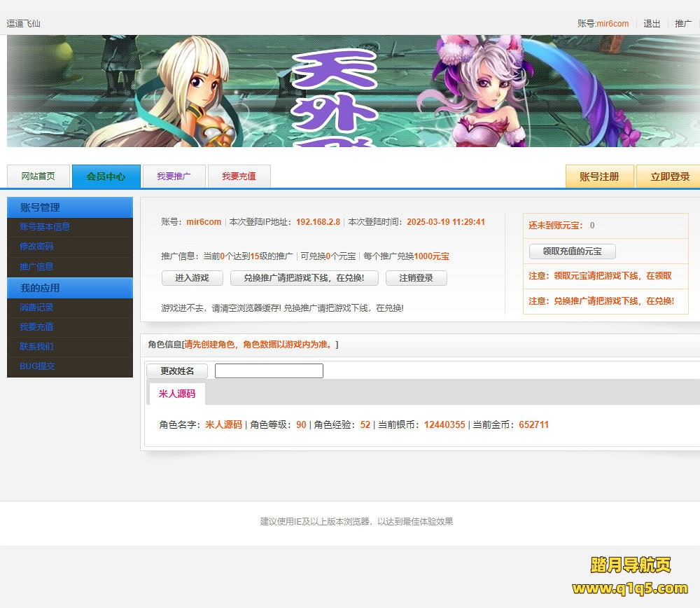Click the 进入游戏 button

click(x=192, y=278)
